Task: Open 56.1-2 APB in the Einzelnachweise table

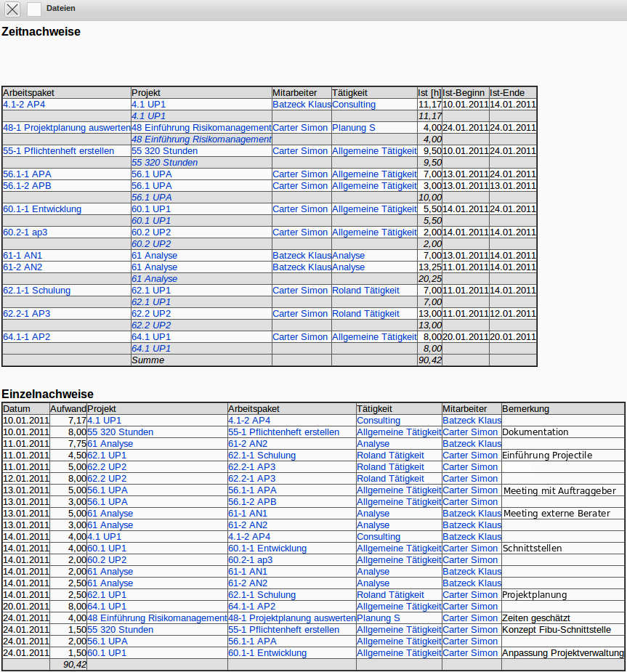Action: point(251,502)
